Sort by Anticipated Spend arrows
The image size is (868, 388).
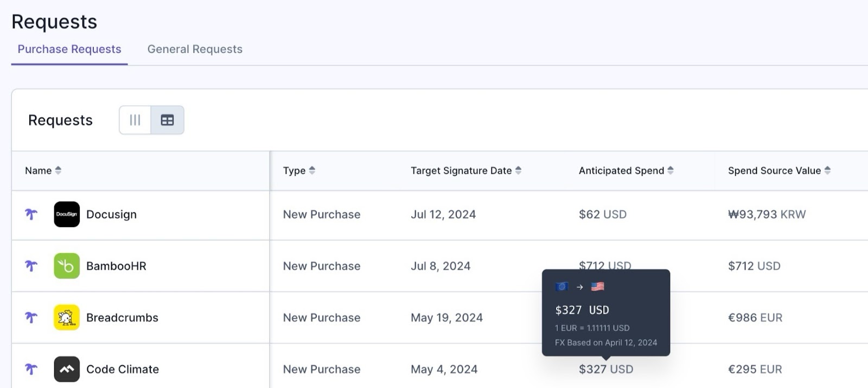click(x=671, y=170)
